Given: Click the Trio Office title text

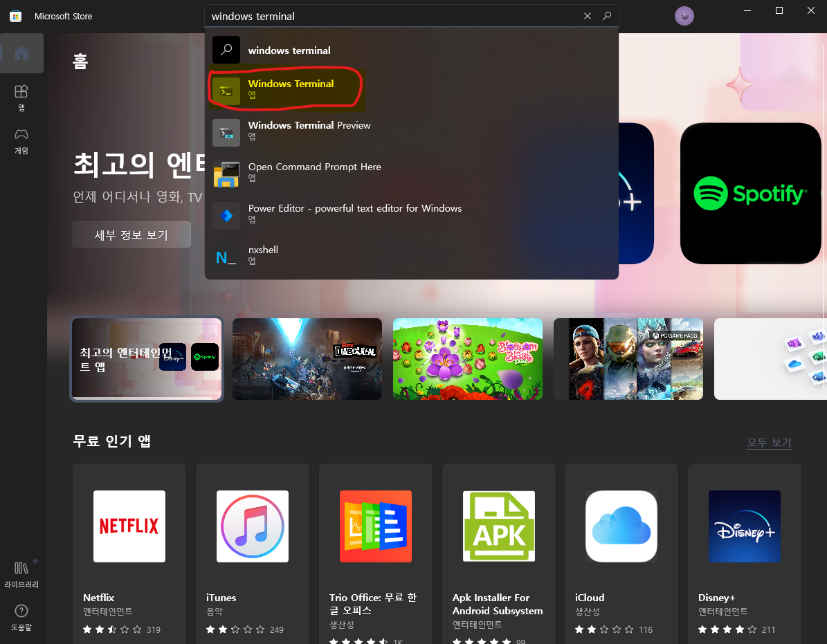Looking at the screenshot, I should [x=373, y=604].
